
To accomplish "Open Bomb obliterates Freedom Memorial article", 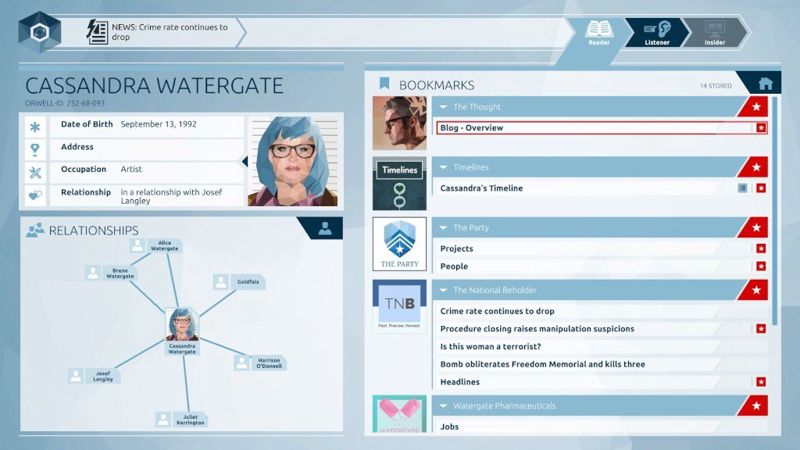I will click(x=602, y=364).
